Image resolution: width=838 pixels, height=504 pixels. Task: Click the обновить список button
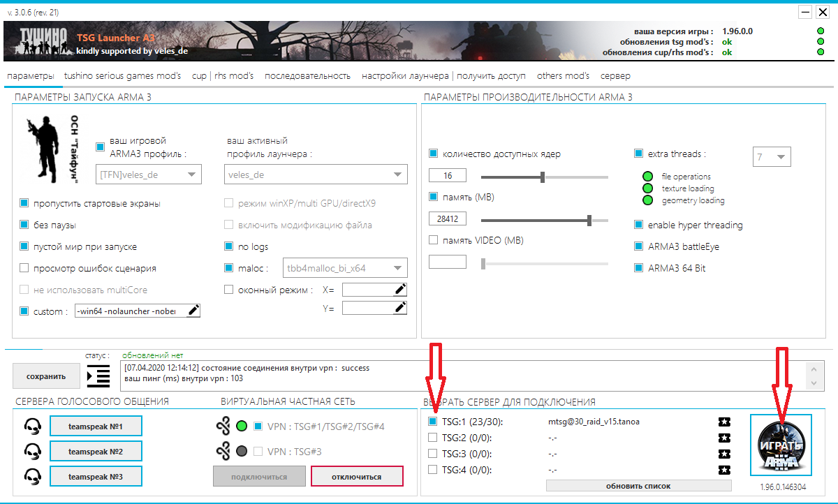click(x=639, y=485)
